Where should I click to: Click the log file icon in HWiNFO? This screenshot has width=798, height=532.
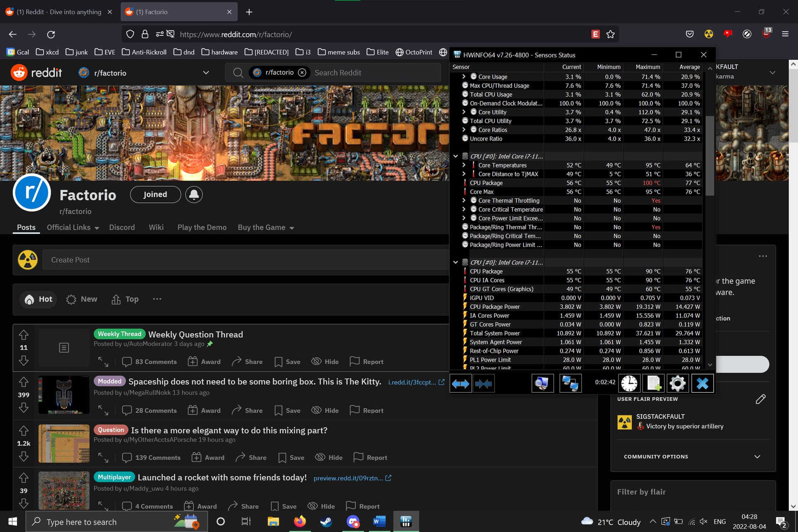(x=653, y=383)
